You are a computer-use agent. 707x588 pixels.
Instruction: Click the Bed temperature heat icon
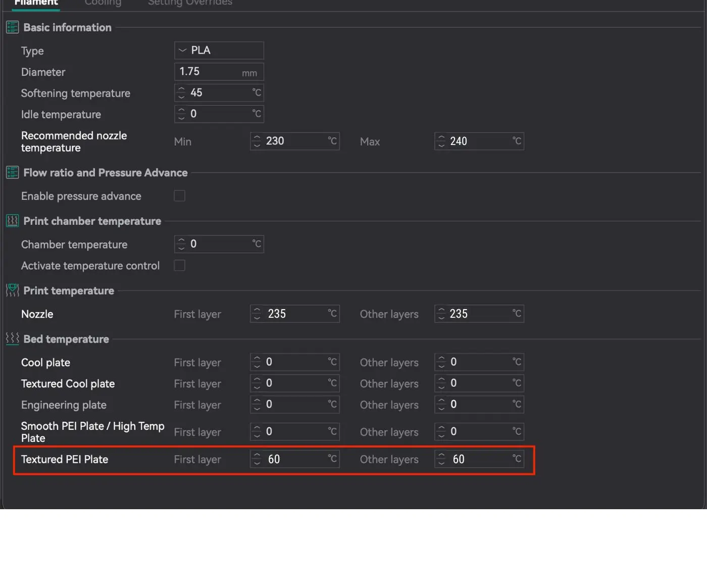12,339
